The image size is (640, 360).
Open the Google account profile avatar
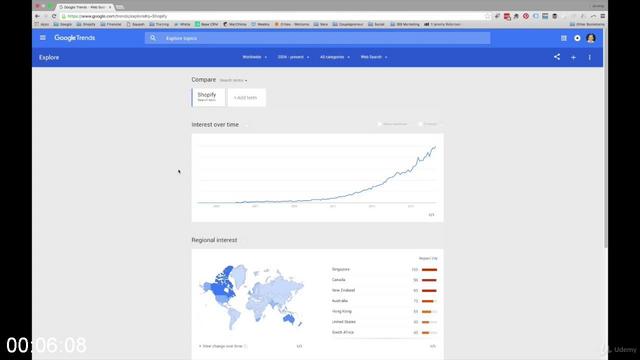[x=591, y=38]
